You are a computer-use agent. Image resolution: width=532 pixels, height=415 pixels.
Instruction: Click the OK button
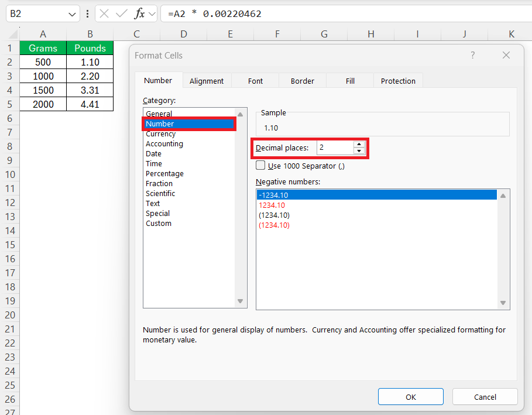[x=410, y=397]
